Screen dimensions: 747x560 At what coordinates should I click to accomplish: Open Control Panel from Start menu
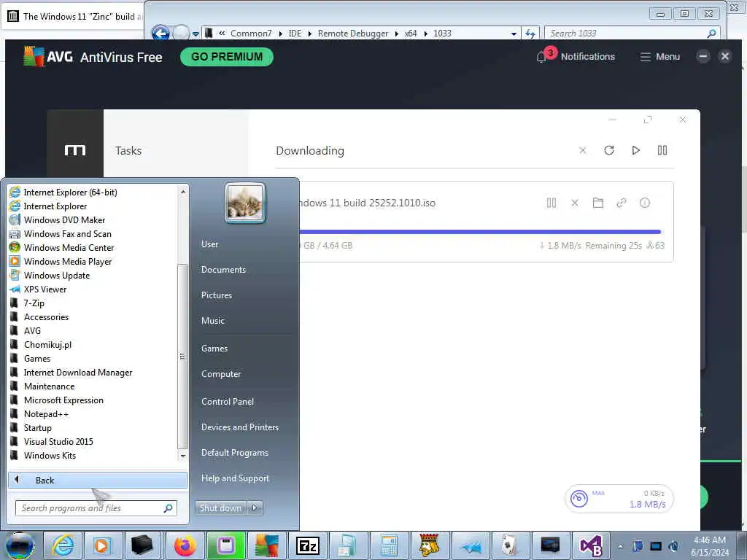pos(228,402)
